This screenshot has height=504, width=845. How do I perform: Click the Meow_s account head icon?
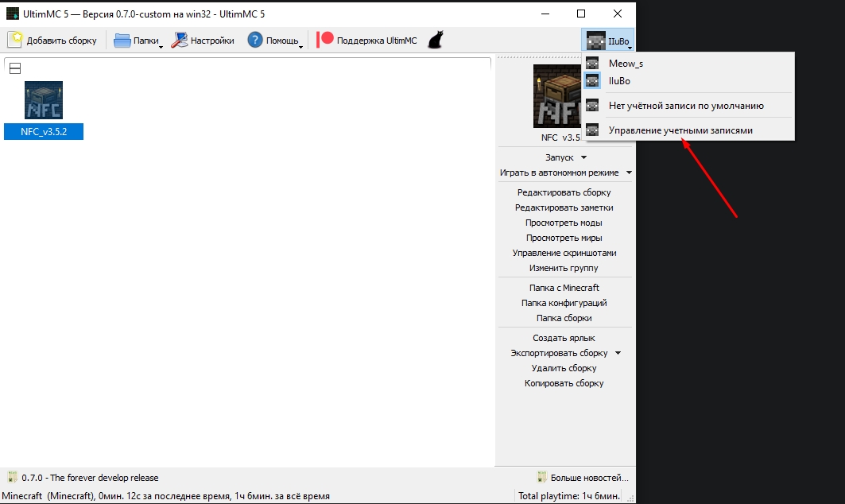(x=592, y=64)
